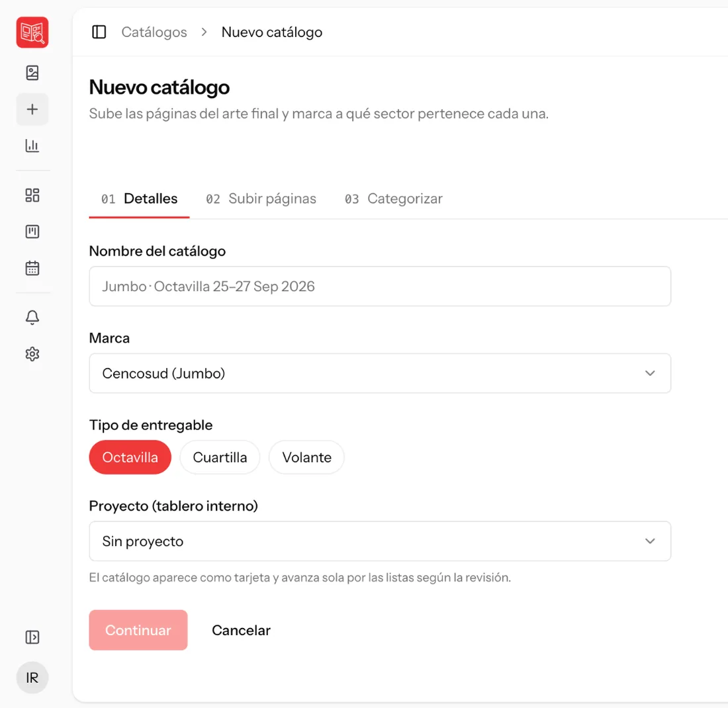The image size is (728, 708).
Task: Select the plus new catalog sidebar icon
Action: [x=32, y=109]
